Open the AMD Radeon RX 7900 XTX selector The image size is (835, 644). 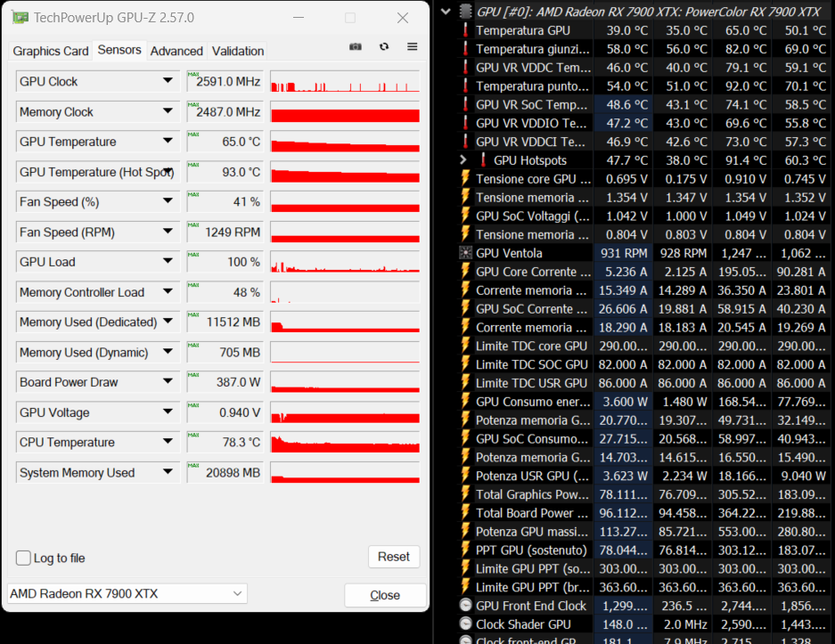click(127, 593)
